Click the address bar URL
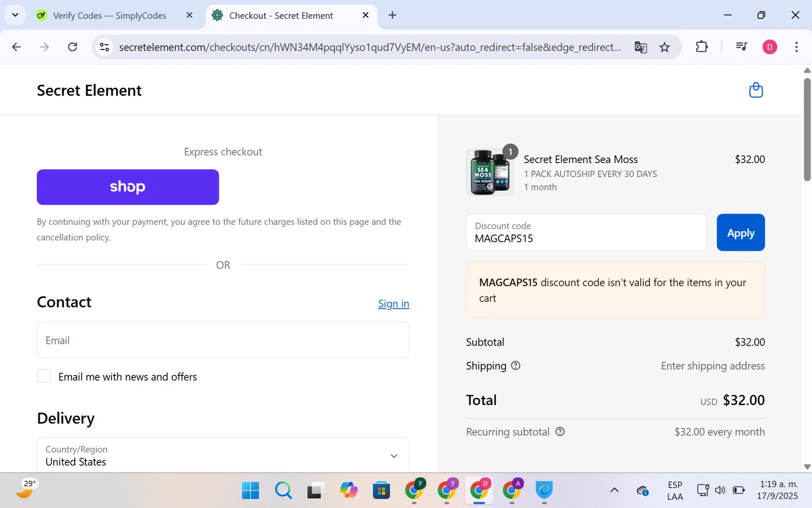The image size is (812, 508). (370, 47)
